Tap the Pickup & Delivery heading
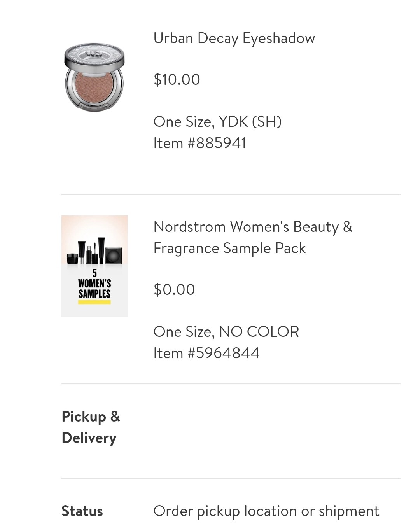 point(91,427)
